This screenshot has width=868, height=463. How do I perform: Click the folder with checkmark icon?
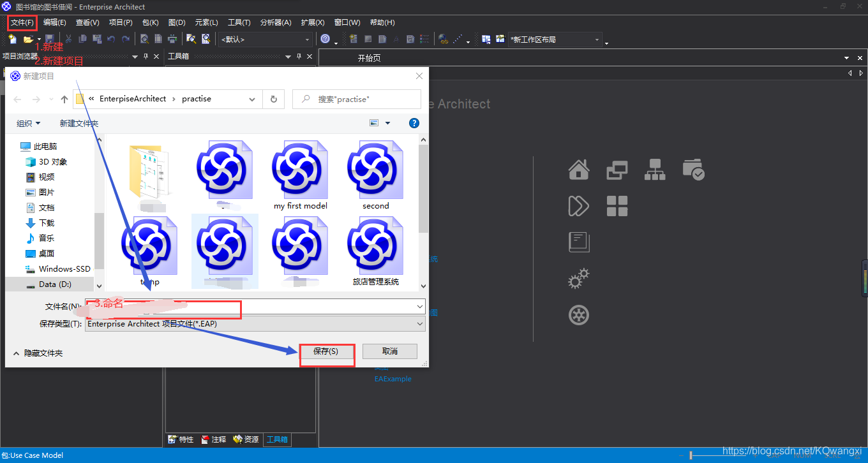[693, 170]
